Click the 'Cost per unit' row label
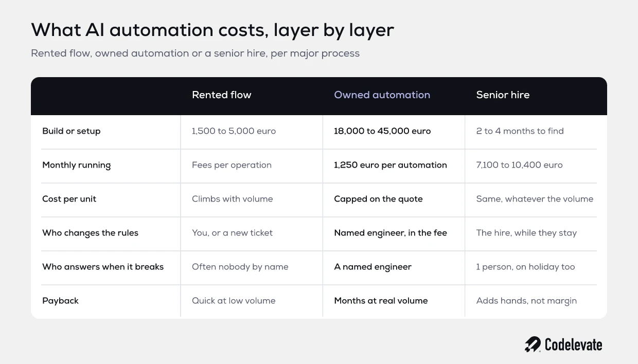The width and height of the screenshot is (638, 364). pos(69,199)
